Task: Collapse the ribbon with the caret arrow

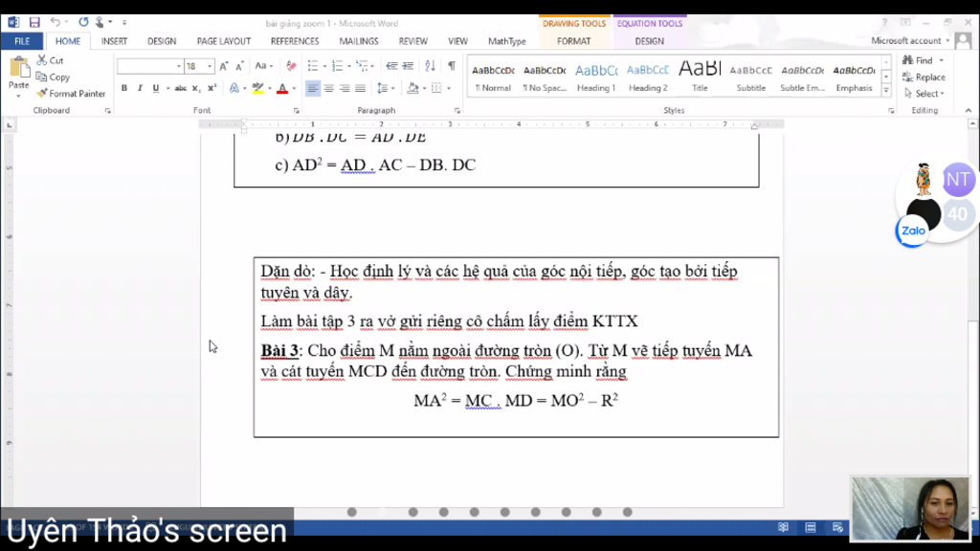Action: 969,111
